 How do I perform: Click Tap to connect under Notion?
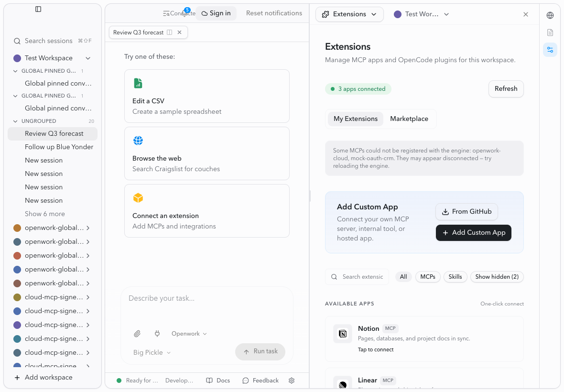(376, 350)
